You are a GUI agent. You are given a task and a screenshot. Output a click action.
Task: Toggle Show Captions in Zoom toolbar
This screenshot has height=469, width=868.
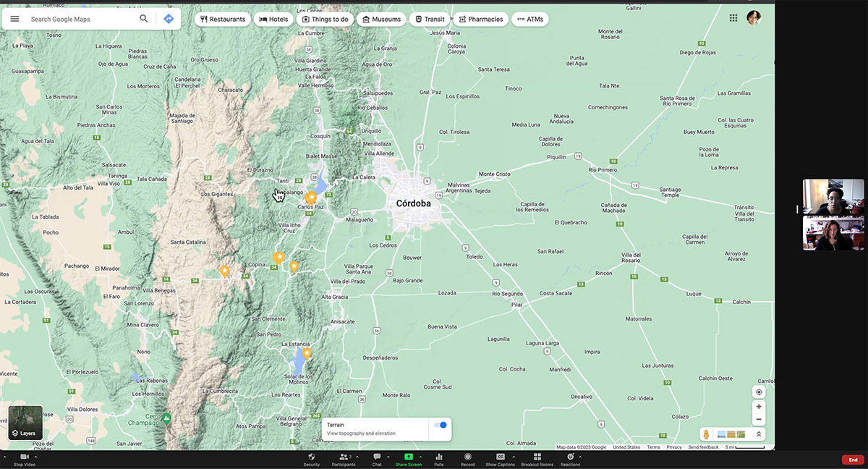[x=500, y=460]
